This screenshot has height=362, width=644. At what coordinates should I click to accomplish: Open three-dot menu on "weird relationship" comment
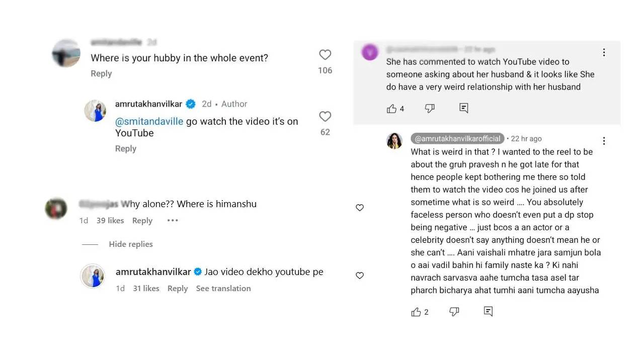pyautogui.click(x=604, y=53)
